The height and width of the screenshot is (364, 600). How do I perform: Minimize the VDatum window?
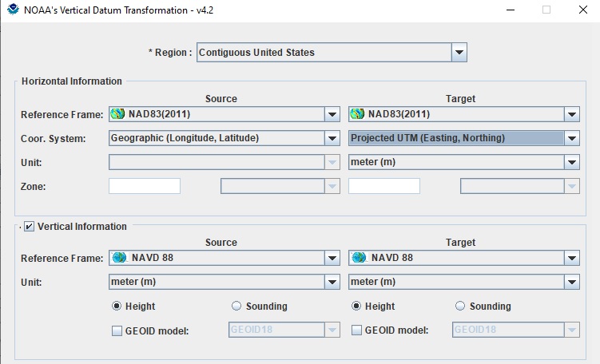511,10
